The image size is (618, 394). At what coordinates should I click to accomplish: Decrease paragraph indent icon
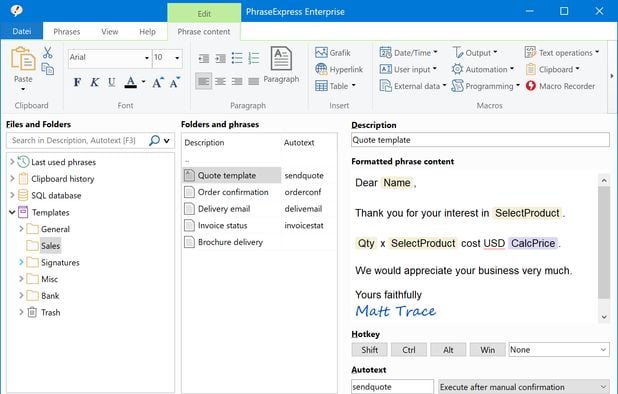pyautogui.click(x=204, y=59)
